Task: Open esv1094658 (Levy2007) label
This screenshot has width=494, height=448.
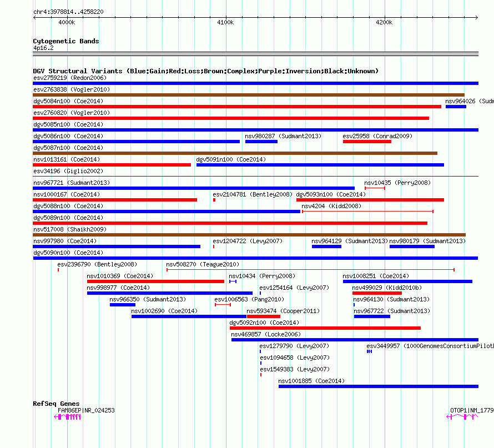Action: point(295,358)
